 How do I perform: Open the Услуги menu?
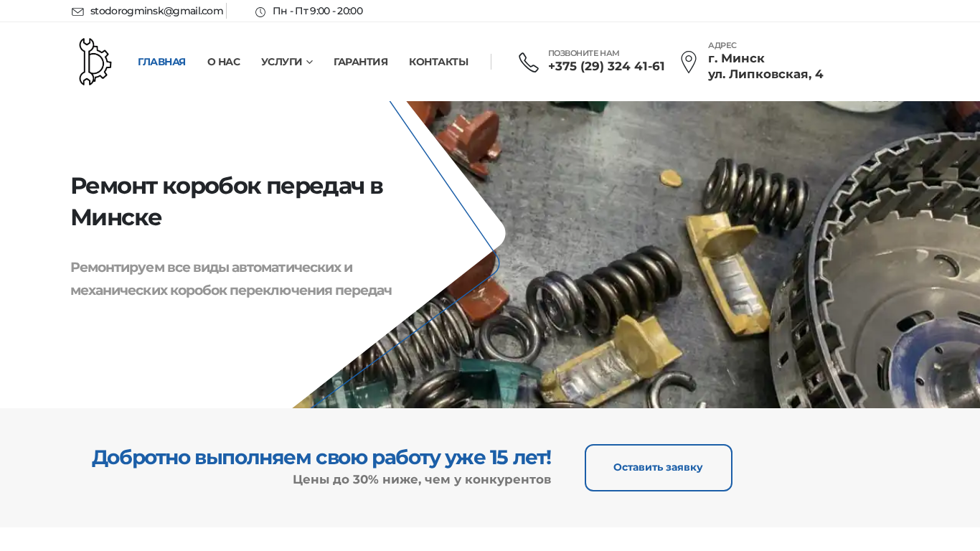pos(282,62)
